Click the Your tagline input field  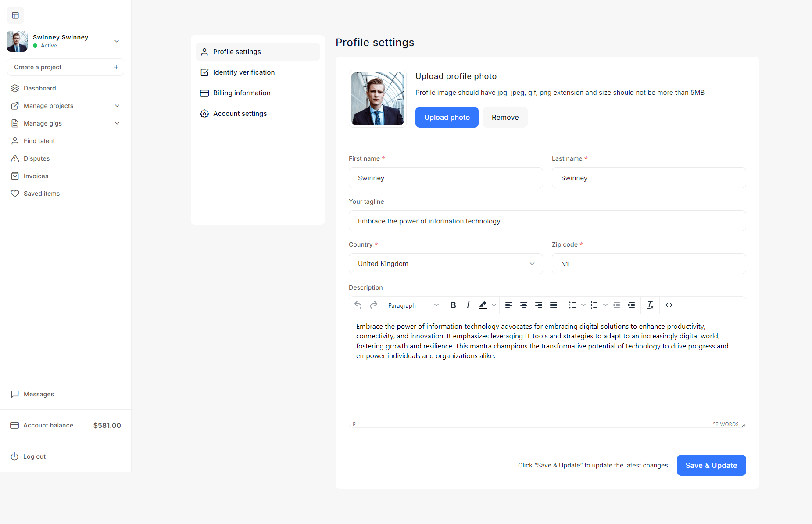[x=547, y=221]
